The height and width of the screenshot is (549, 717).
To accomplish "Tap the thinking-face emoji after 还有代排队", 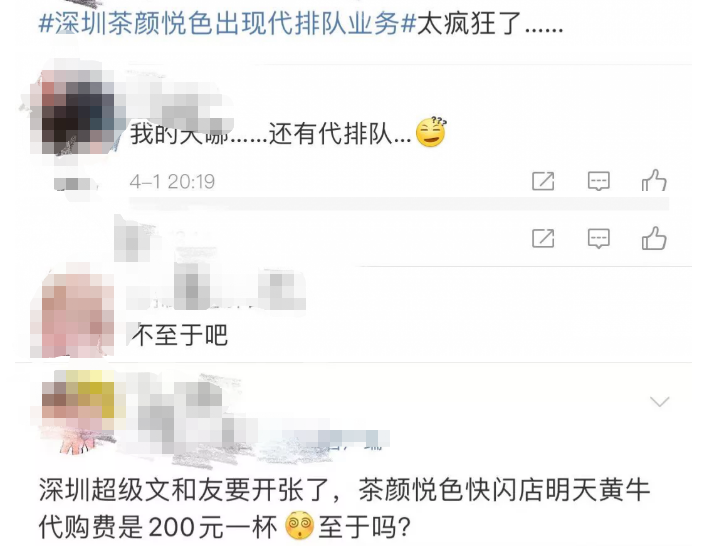I will pos(431,132).
